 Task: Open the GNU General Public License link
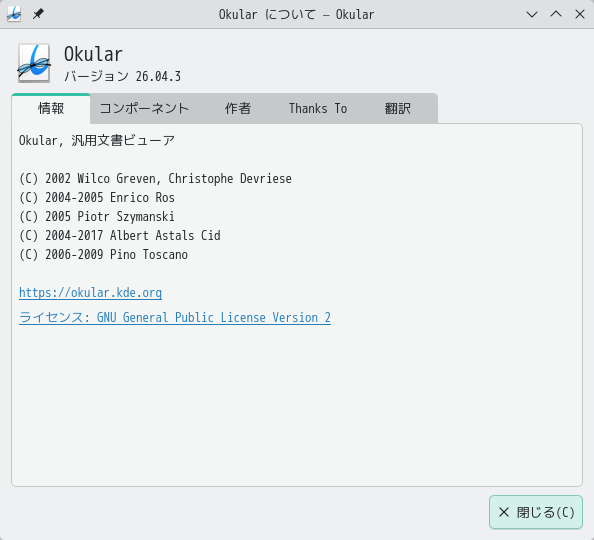pyautogui.click(x=175, y=317)
